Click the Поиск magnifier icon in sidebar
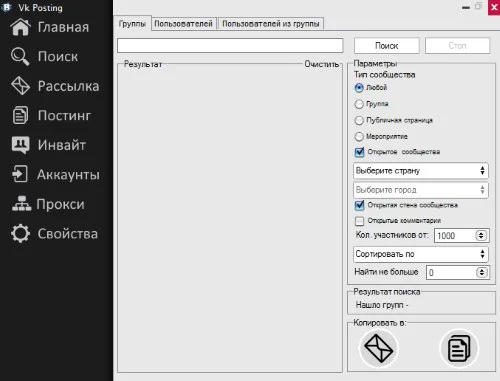This screenshot has width=500, height=381. (20, 56)
